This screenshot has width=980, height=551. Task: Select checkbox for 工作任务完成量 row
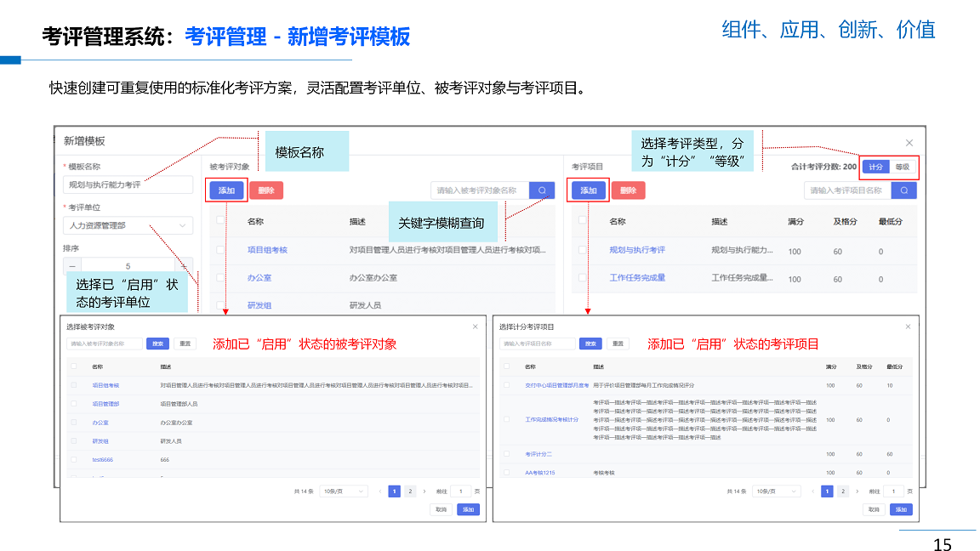point(583,277)
